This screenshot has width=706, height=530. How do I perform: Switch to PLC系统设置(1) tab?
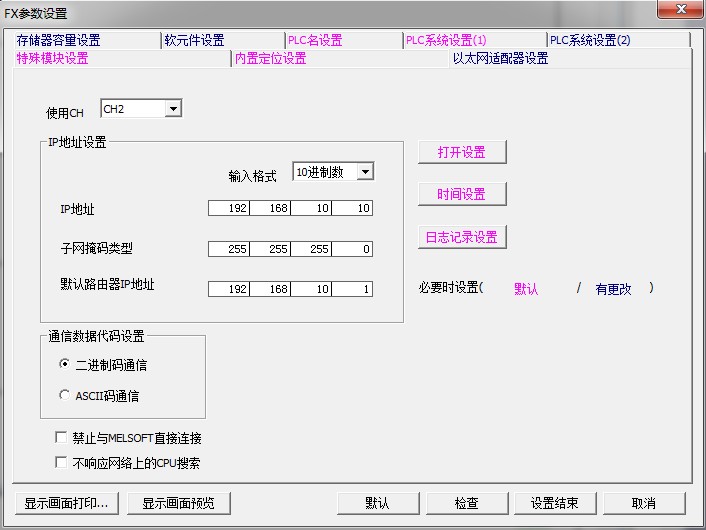446,40
